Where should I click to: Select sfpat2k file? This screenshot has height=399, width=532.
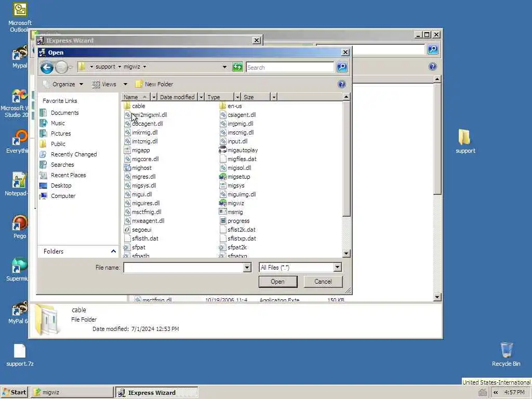click(x=233, y=247)
